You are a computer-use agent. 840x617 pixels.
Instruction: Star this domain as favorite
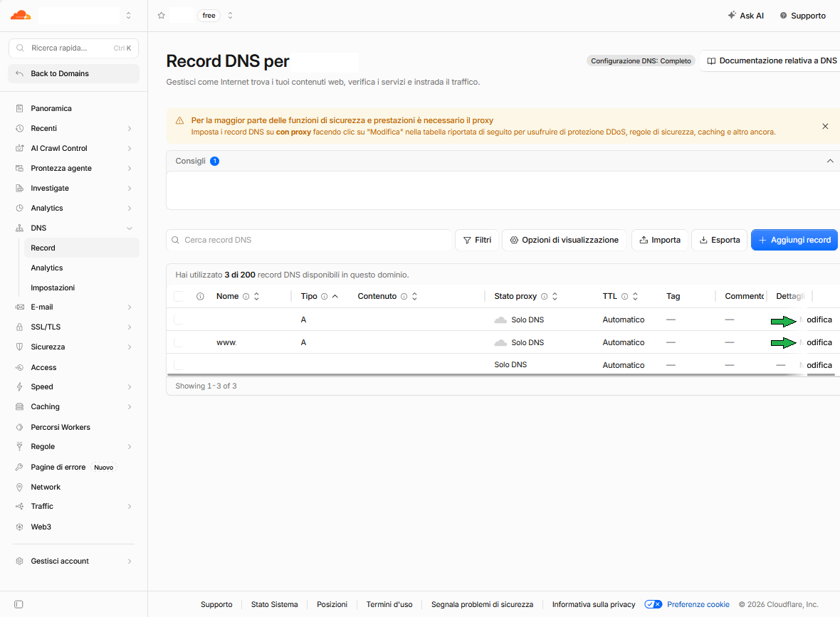pyautogui.click(x=162, y=16)
